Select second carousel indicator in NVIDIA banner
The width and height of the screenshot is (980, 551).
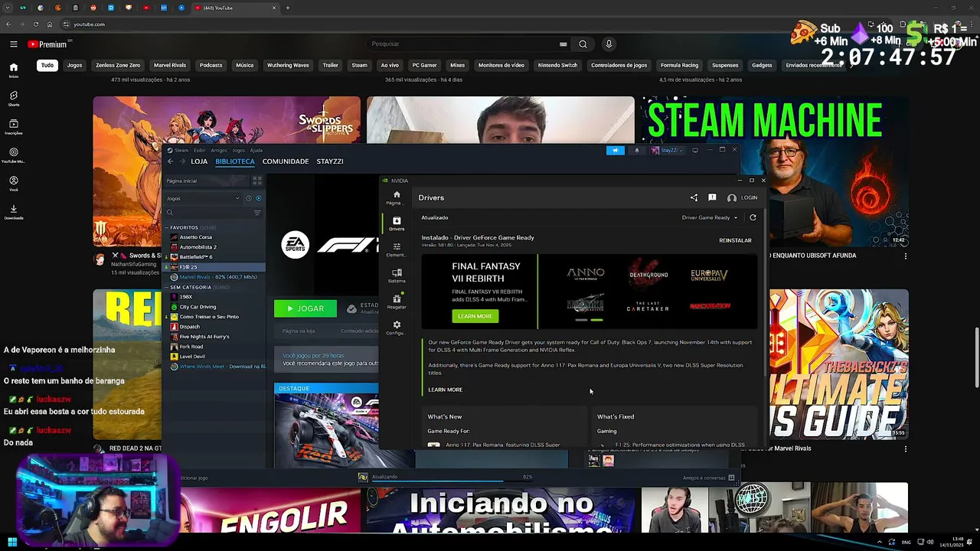point(597,320)
